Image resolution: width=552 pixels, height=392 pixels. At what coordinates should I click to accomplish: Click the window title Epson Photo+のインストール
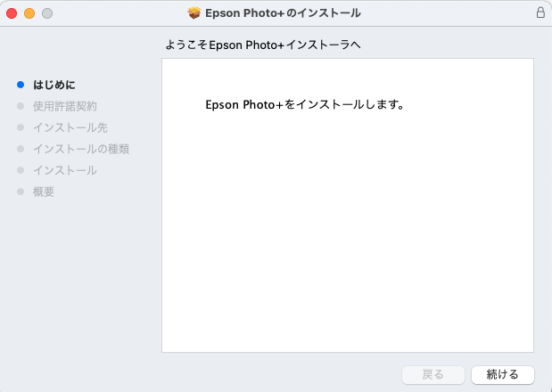click(x=283, y=13)
